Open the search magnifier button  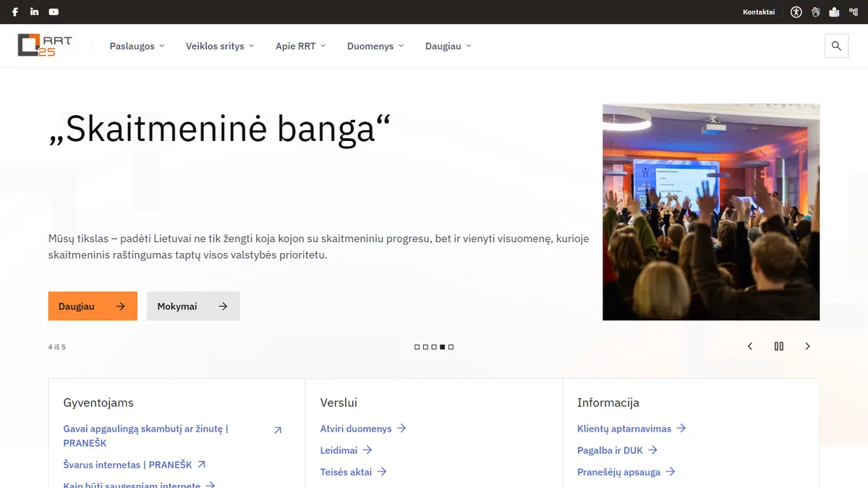tap(837, 46)
